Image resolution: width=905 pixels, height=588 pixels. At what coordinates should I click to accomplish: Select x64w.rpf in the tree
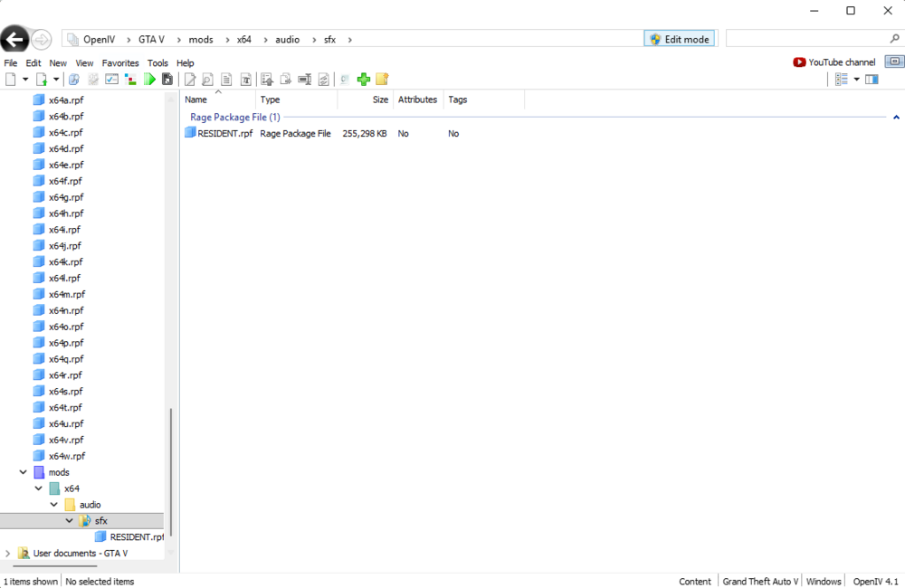click(x=67, y=456)
